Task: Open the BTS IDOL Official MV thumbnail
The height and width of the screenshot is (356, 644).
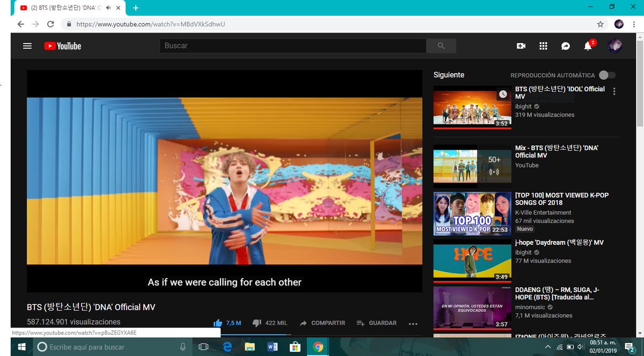Action: click(x=472, y=107)
